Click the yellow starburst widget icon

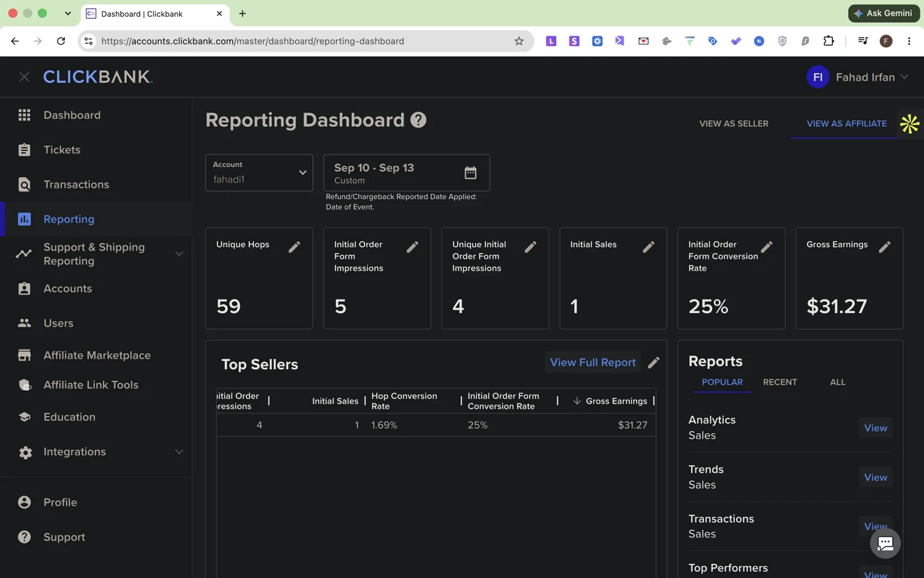[x=910, y=124]
